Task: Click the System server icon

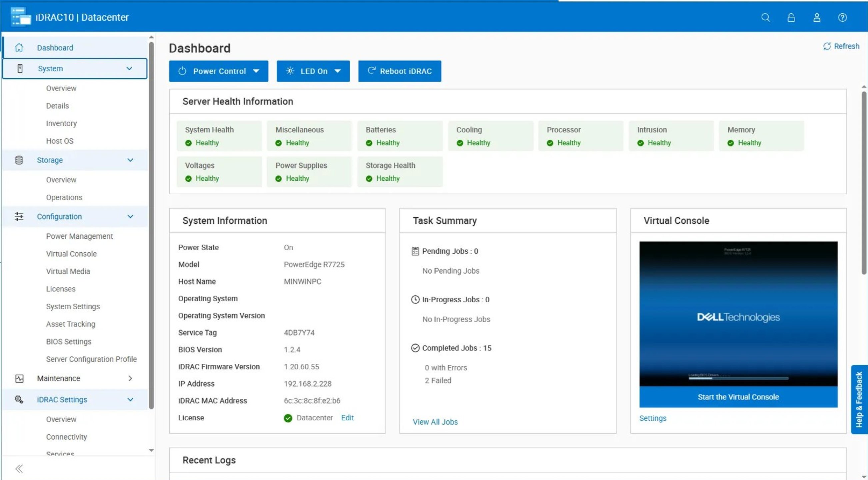Action: [x=20, y=68]
